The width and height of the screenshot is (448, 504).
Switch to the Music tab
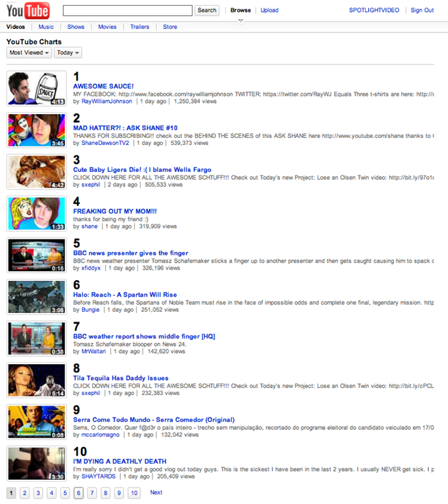click(x=46, y=27)
